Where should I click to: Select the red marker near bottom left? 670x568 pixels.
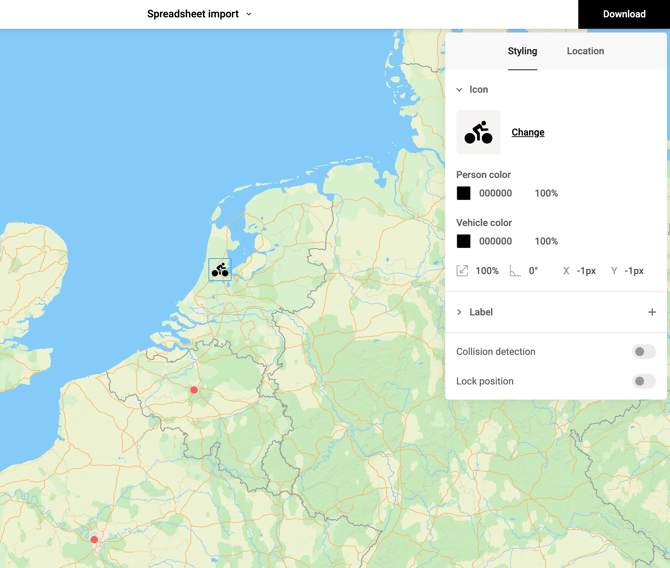click(x=95, y=540)
